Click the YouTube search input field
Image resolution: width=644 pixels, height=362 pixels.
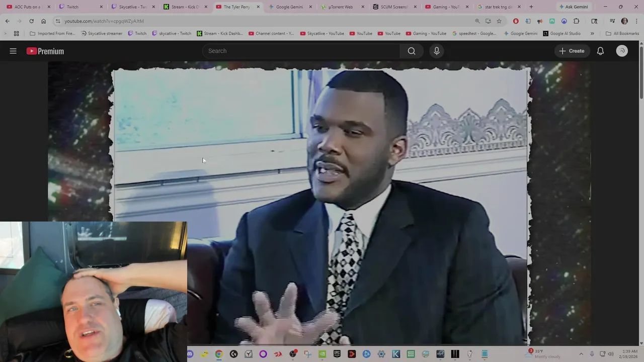(x=301, y=51)
